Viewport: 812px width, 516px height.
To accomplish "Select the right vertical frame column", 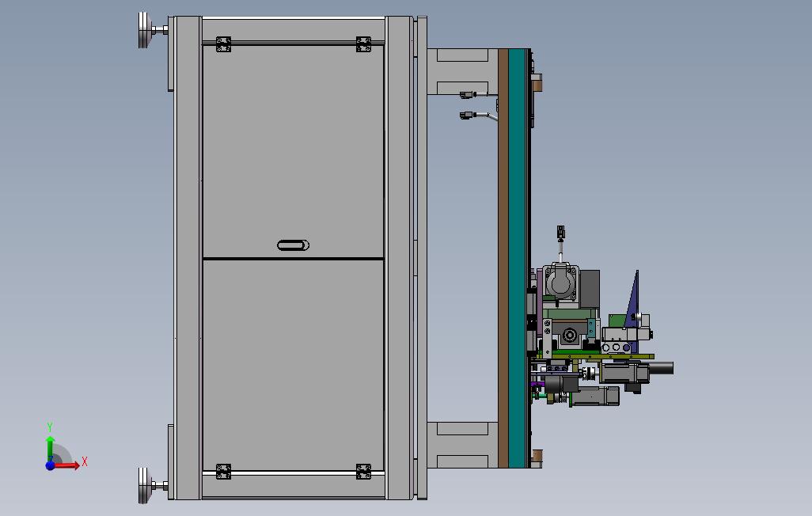I will pos(399,258).
